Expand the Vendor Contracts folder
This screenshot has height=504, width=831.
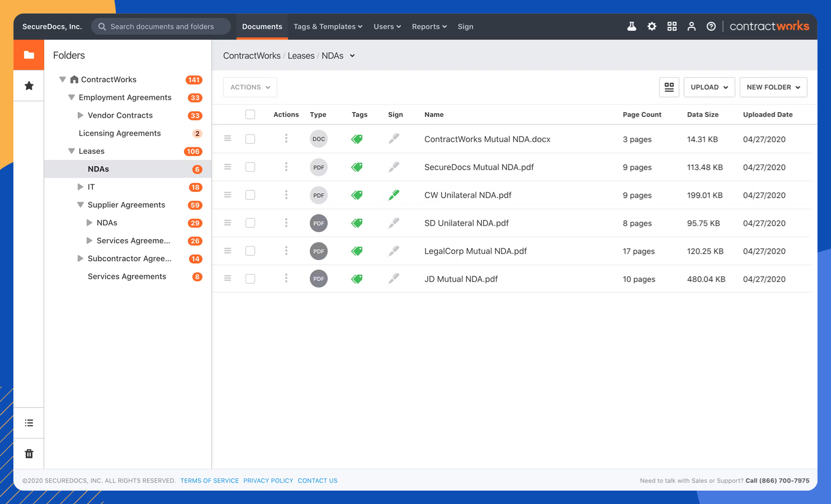click(80, 115)
